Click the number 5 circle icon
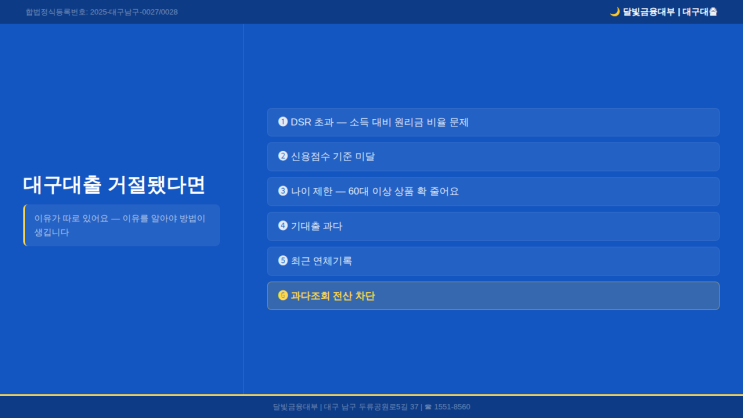 tap(283, 260)
